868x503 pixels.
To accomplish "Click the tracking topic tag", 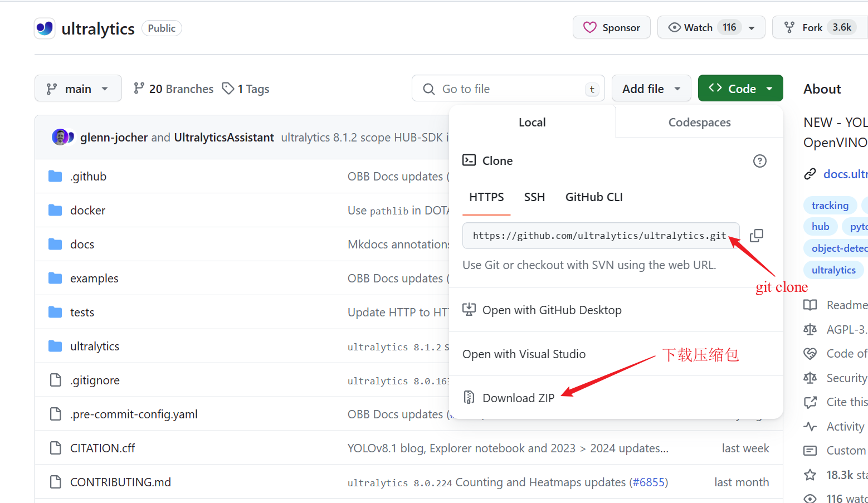I will pyautogui.click(x=830, y=206).
